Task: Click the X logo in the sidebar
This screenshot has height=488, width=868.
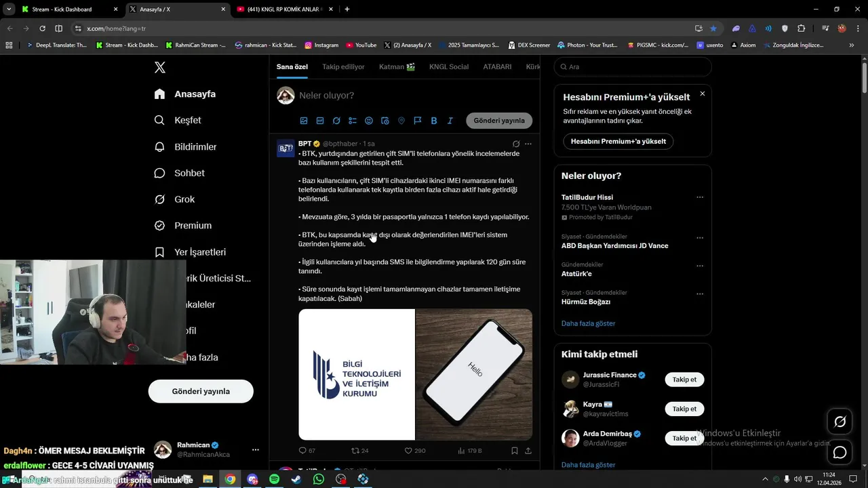Action: tap(160, 67)
